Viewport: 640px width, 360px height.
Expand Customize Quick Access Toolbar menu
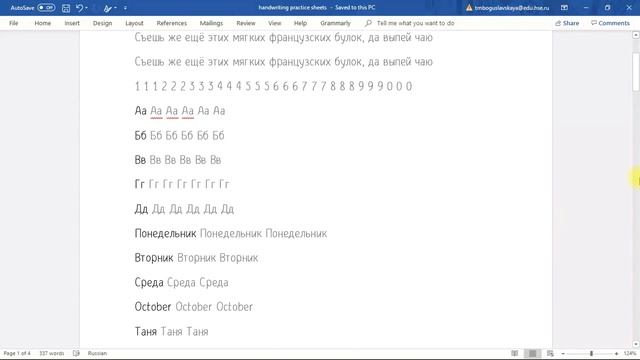[x=125, y=8]
